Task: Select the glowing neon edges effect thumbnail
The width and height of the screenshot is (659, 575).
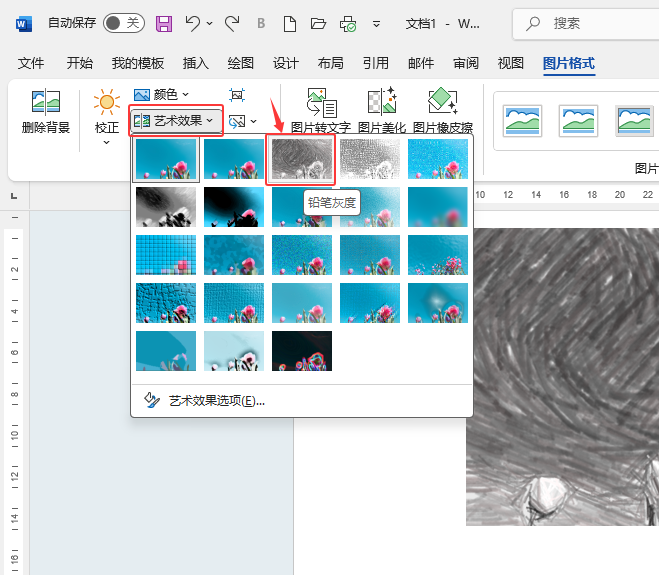Action: click(302, 351)
